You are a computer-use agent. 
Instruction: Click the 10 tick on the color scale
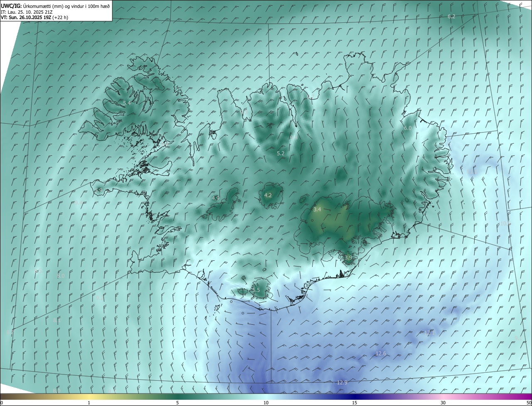[x=266, y=403]
